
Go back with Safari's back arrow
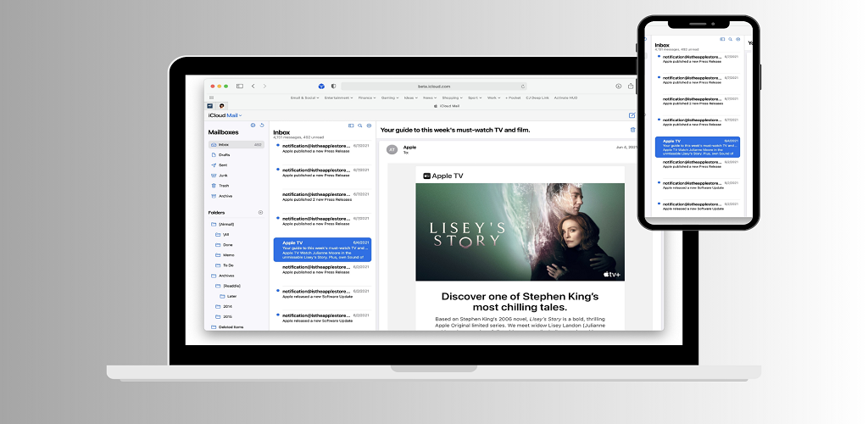253,86
